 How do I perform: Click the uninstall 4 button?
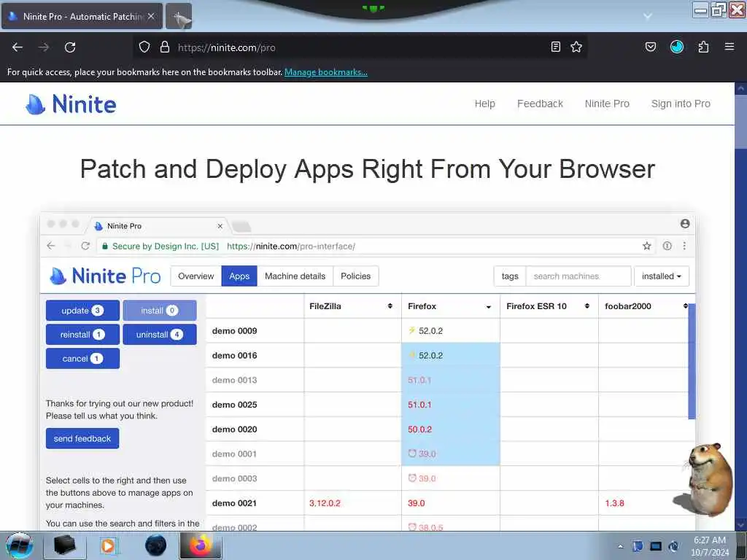pyautogui.click(x=160, y=334)
